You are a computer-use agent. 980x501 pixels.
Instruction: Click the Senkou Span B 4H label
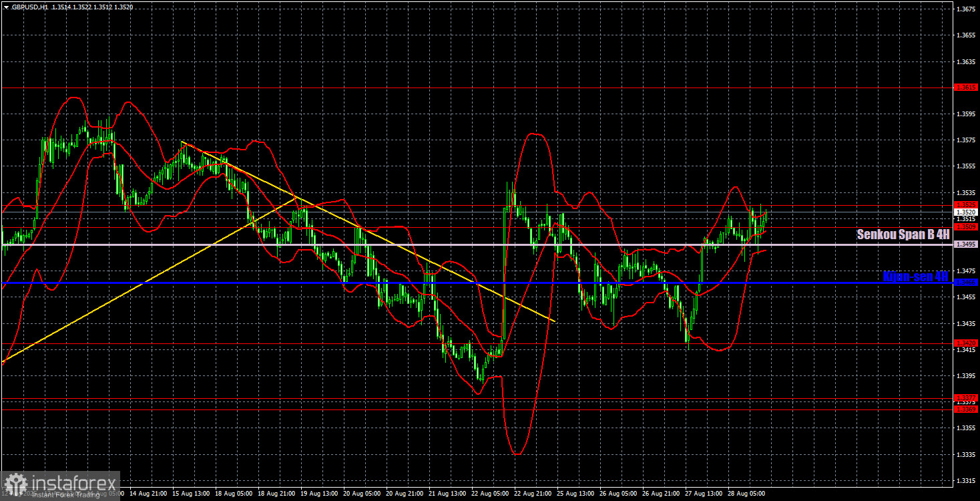[903, 234]
